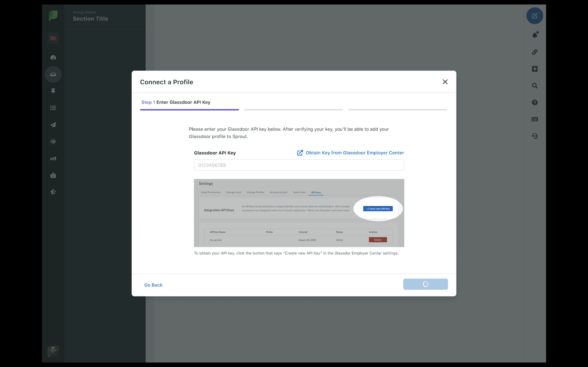
Task: Open search with the magnifier icon
Action: pos(534,86)
